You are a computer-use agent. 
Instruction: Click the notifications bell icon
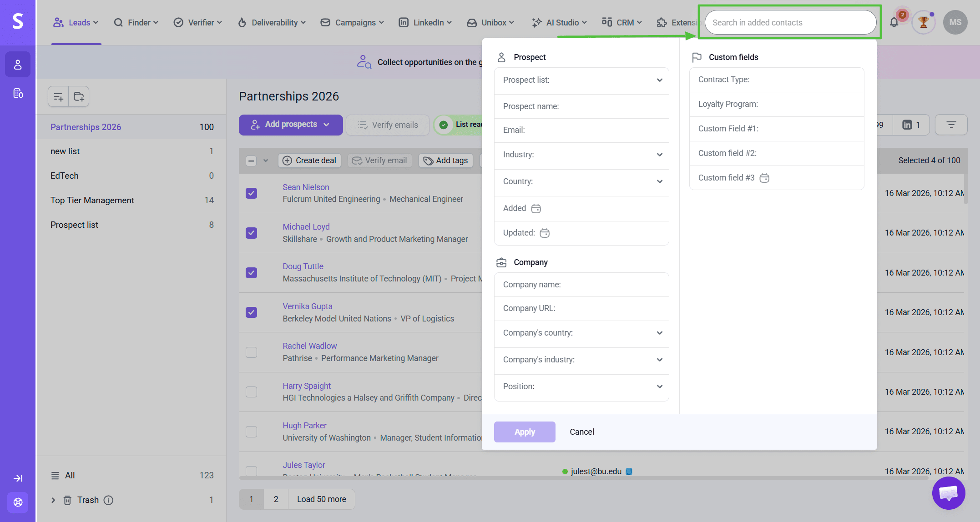(x=894, y=22)
